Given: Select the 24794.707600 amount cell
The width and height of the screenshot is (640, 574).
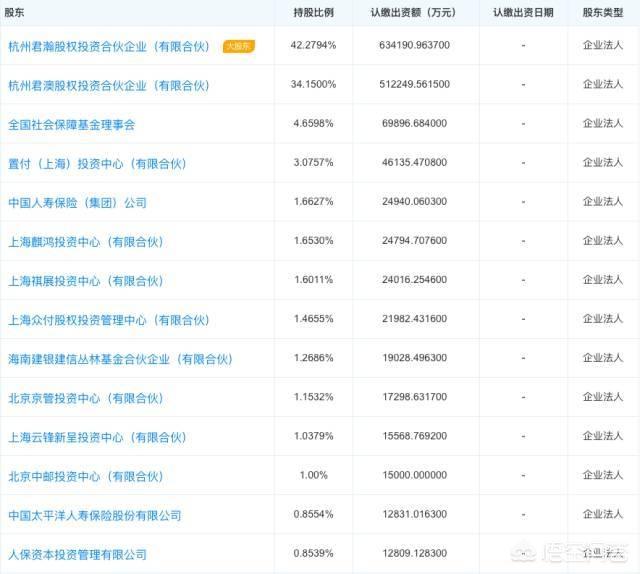Looking at the screenshot, I should (414, 240).
